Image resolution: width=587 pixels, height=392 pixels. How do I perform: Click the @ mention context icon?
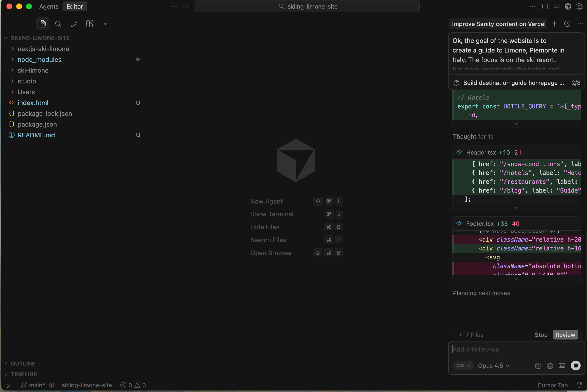pyautogui.click(x=538, y=366)
